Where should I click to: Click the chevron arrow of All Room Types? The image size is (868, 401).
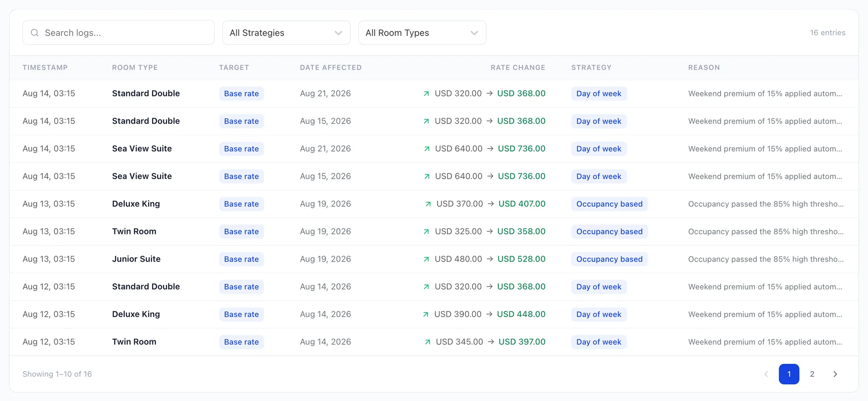click(474, 33)
